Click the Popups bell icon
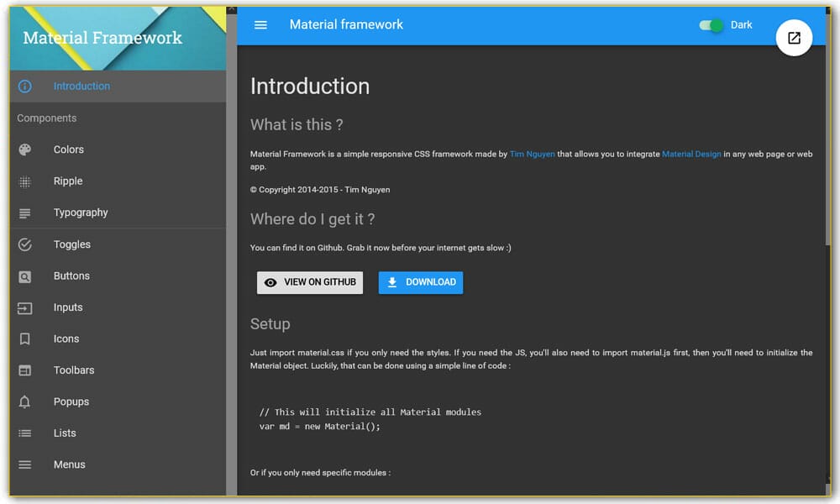The height and width of the screenshot is (504, 840). [x=24, y=402]
